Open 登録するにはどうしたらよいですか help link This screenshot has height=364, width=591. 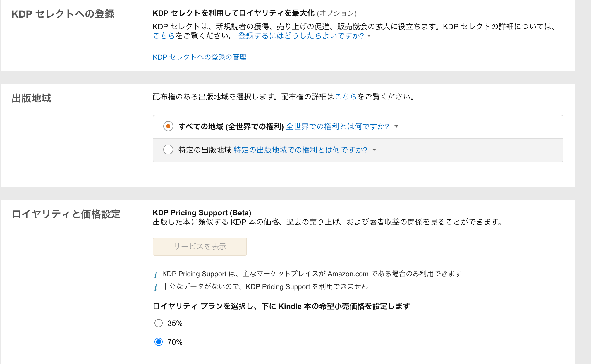(301, 36)
